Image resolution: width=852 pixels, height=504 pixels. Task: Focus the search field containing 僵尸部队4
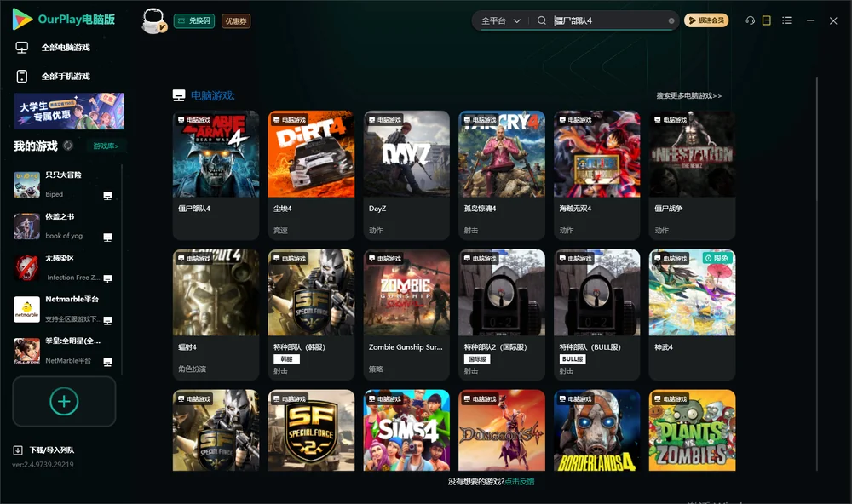click(x=608, y=20)
